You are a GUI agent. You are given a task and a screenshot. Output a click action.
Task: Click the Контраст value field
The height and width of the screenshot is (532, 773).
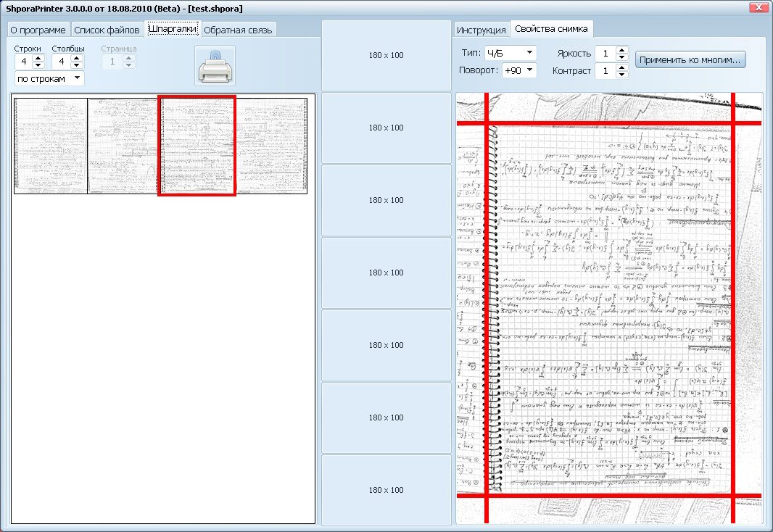coord(606,71)
